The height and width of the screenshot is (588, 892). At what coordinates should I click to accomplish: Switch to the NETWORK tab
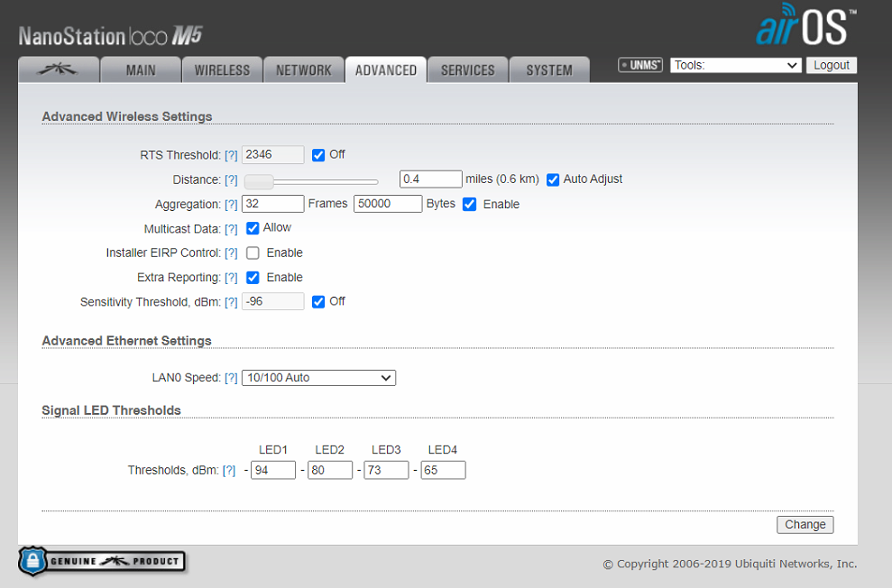click(x=304, y=70)
